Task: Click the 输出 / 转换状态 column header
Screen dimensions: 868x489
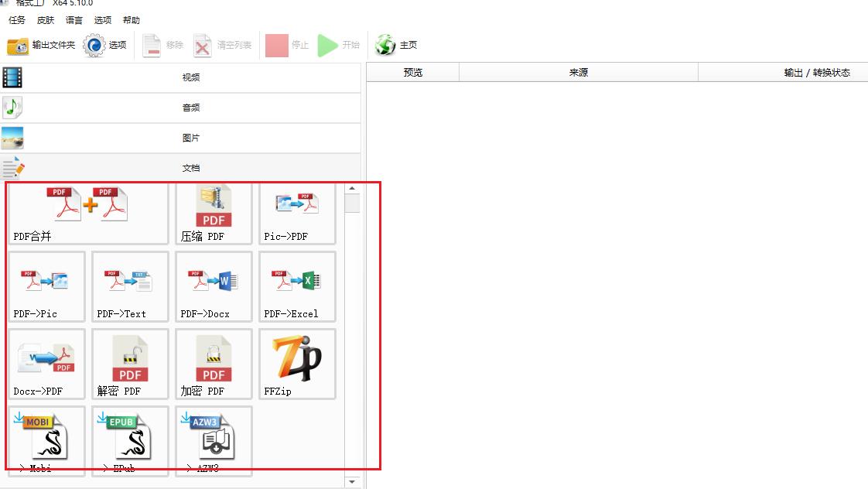Action: click(x=784, y=73)
